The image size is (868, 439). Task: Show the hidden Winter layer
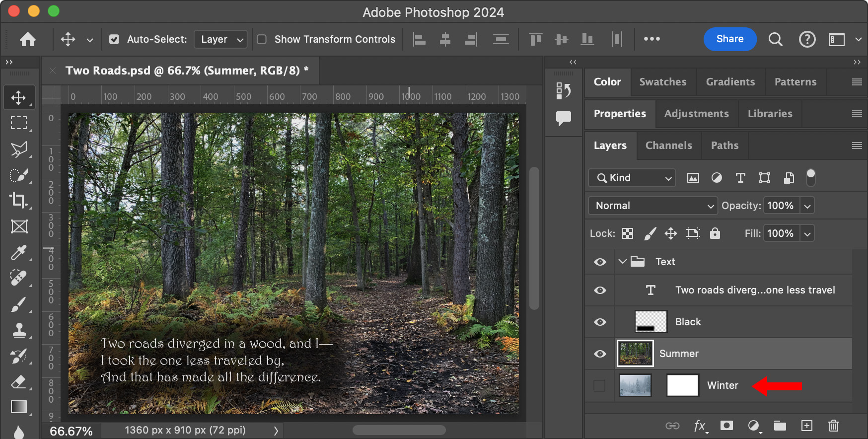tap(600, 385)
